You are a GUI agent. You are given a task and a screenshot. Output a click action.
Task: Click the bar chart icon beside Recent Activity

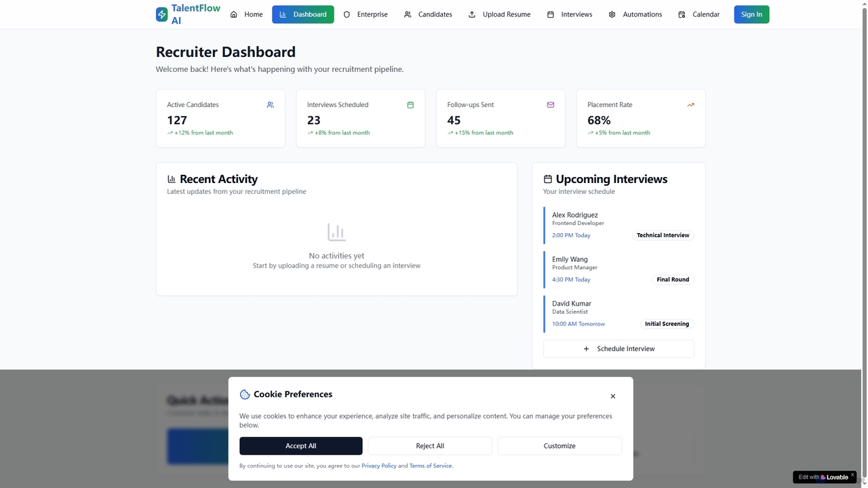[172, 179]
